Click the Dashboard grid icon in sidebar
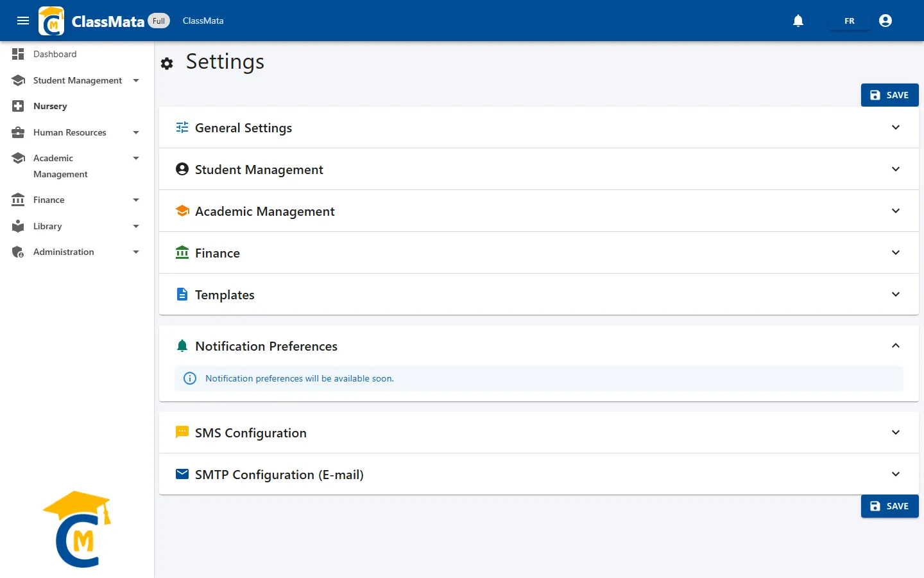The height and width of the screenshot is (578, 924). point(18,54)
